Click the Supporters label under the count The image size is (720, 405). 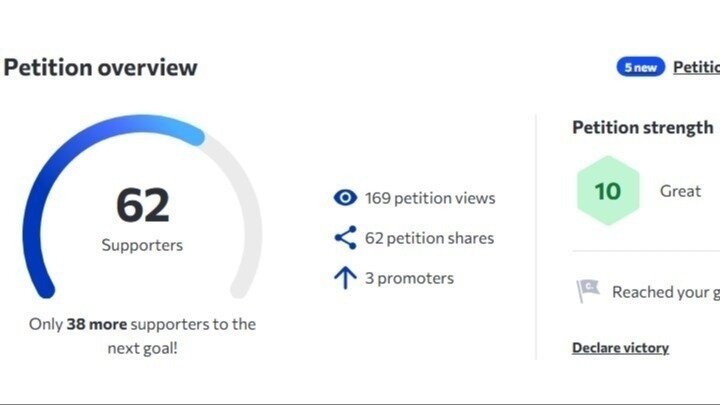142,245
